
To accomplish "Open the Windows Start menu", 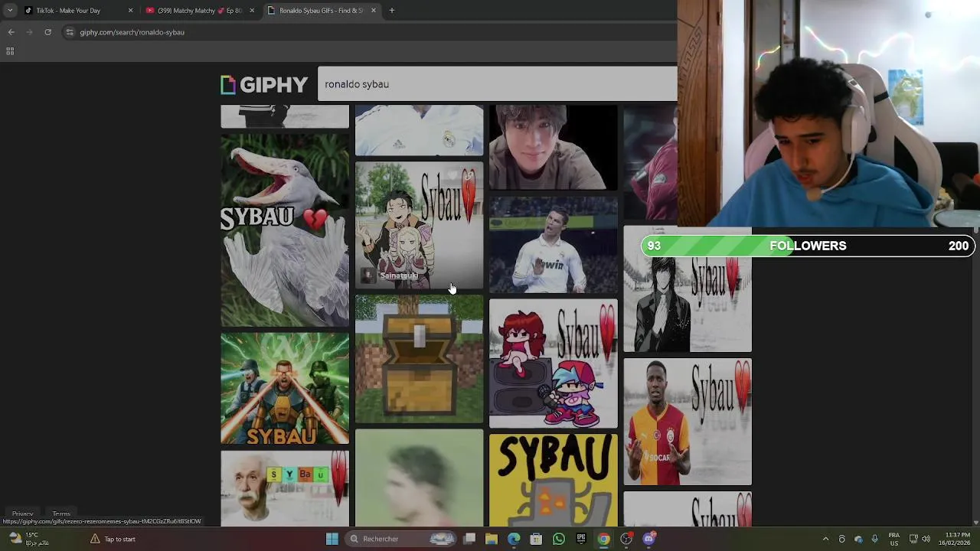I will [332, 539].
